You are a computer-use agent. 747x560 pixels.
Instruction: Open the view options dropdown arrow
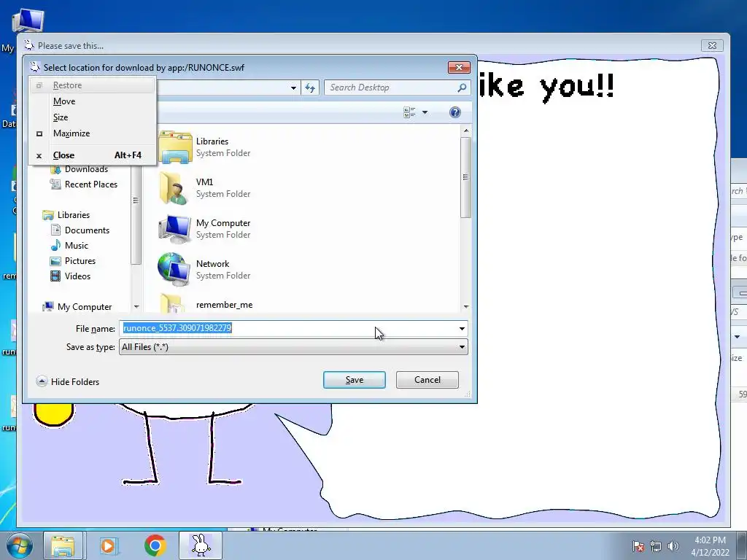425,112
